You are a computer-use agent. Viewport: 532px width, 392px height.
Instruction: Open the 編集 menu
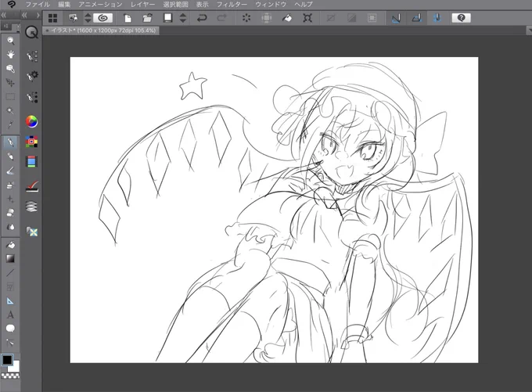(64, 5)
